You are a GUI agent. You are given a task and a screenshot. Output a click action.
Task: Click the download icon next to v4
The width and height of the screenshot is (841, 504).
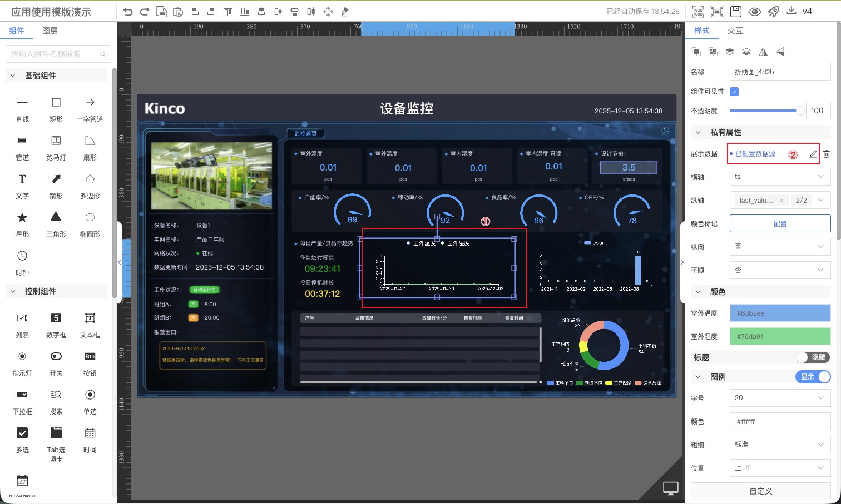[x=791, y=11]
